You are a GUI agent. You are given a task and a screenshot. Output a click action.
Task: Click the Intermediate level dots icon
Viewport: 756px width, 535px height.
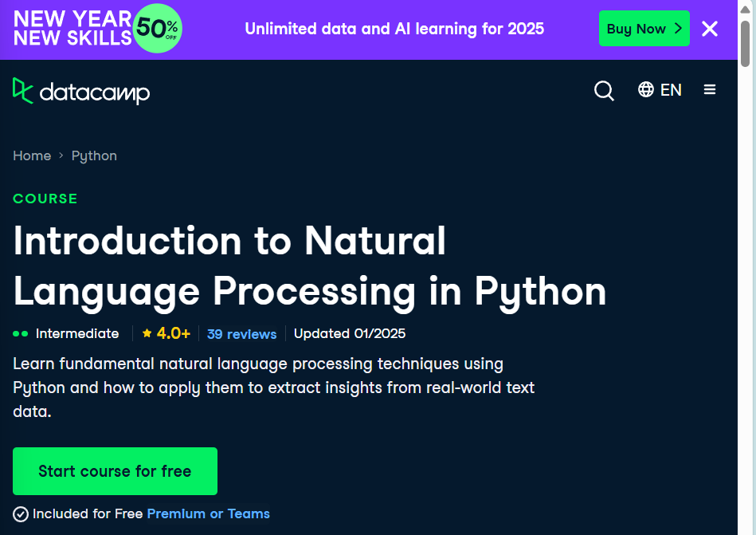coord(21,333)
